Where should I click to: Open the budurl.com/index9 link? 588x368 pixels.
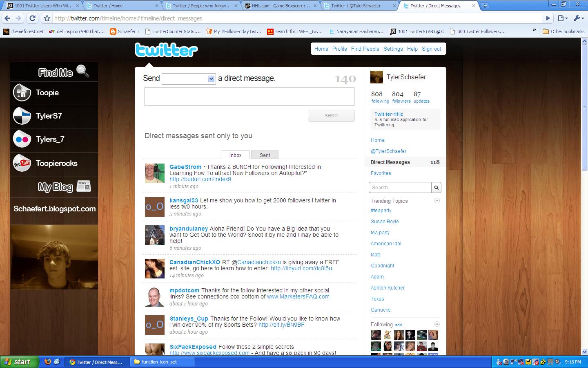[200, 179]
